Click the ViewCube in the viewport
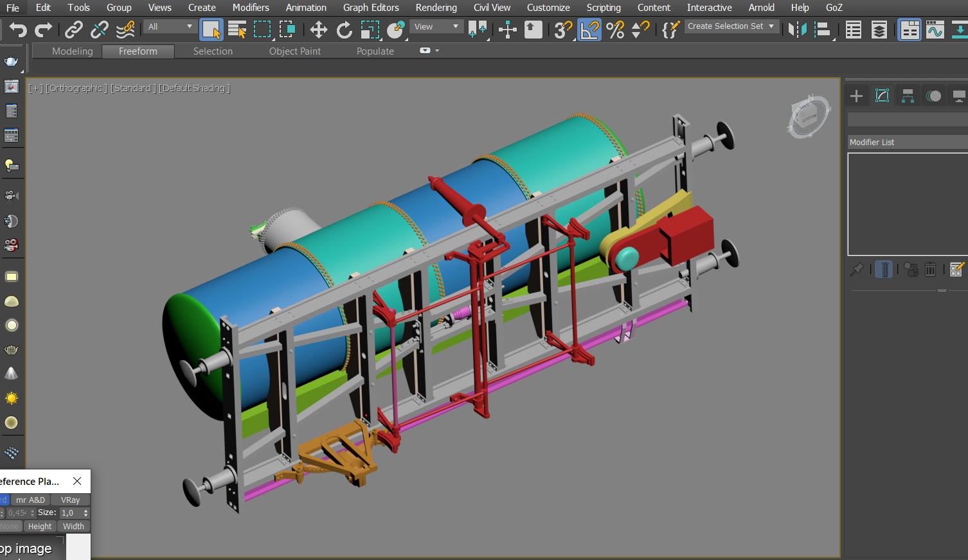Viewport: 968px width, 560px height. coord(808,118)
